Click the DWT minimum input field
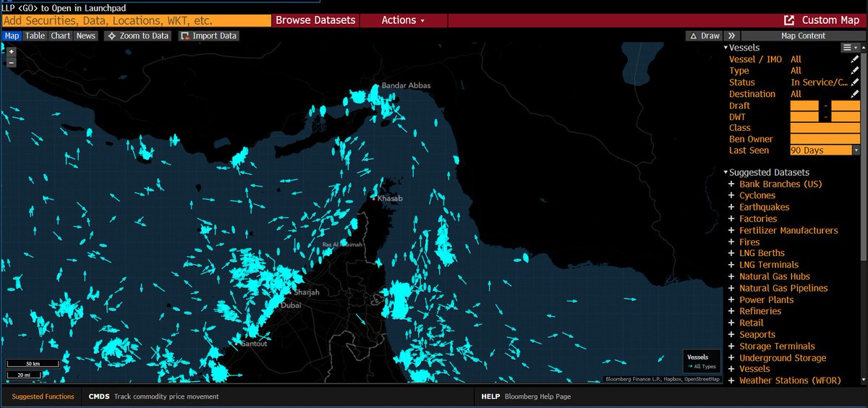 click(804, 116)
